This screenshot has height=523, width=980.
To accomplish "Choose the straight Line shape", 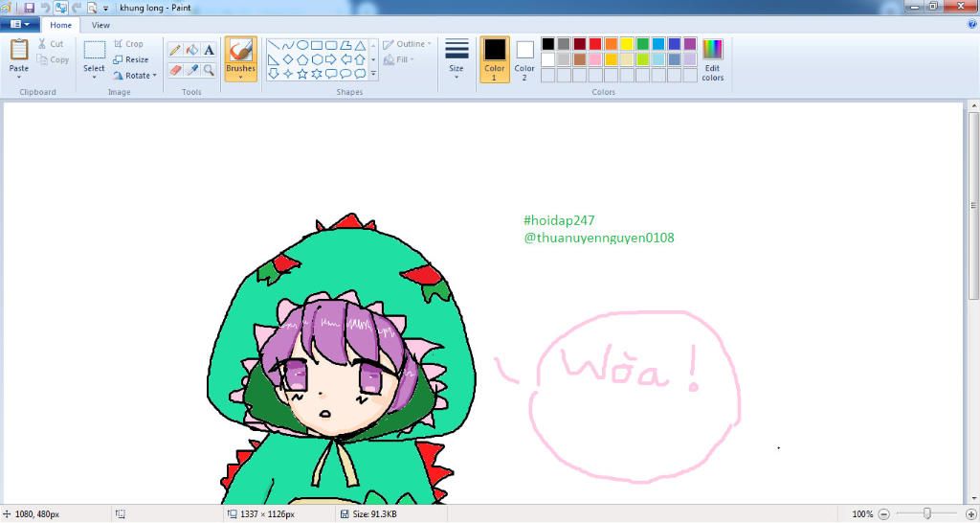I will 273,45.
